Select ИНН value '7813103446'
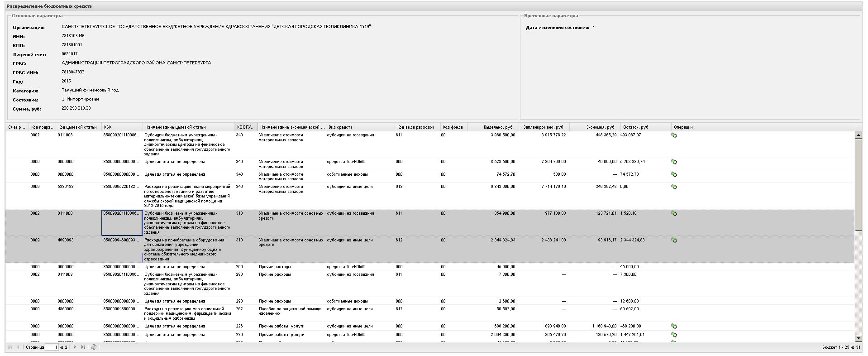868x356 pixels. click(x=73, y=36)
